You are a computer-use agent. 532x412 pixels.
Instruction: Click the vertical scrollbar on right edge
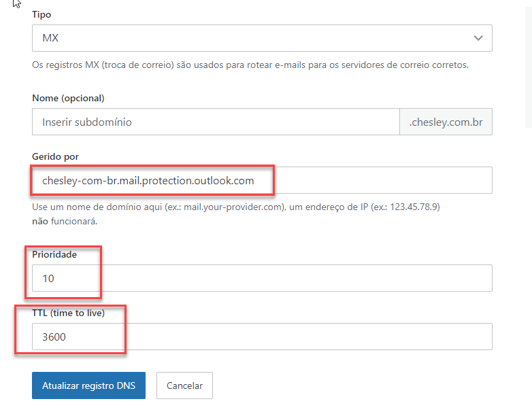coord(529,68)
